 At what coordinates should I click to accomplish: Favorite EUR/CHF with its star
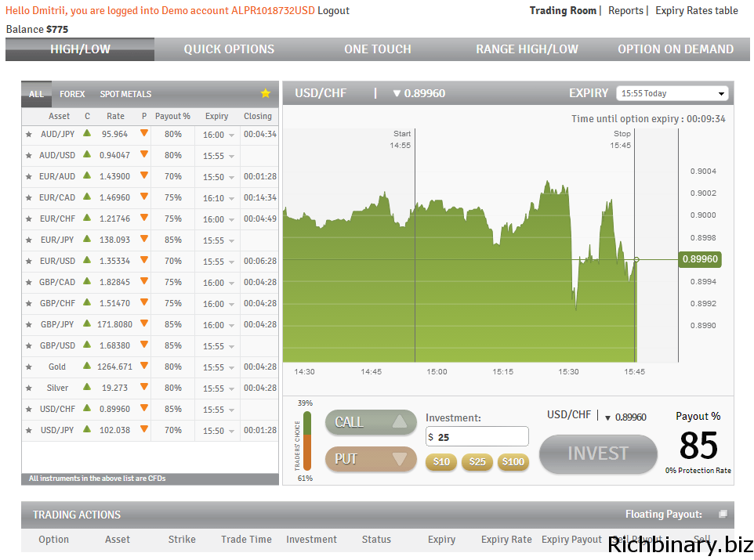pos(29,219)
